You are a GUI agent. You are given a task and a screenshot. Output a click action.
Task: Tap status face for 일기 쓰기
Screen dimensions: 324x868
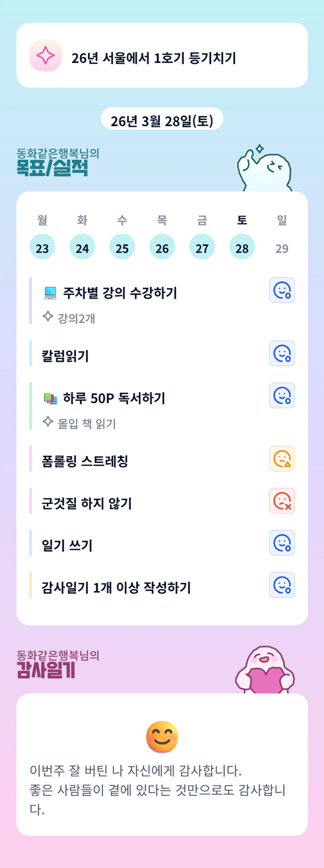click(x=282, y=543)
